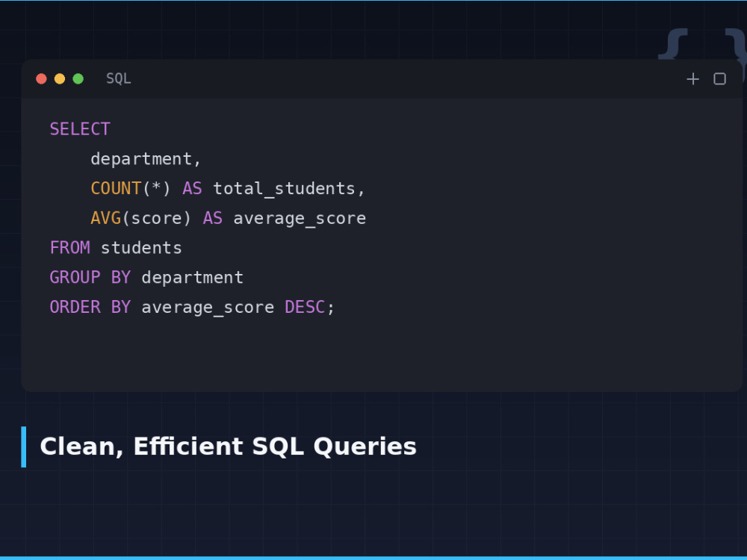This screenshot has height=560, width=747.
Task: Click the COUNT function name
Action: 116,189
